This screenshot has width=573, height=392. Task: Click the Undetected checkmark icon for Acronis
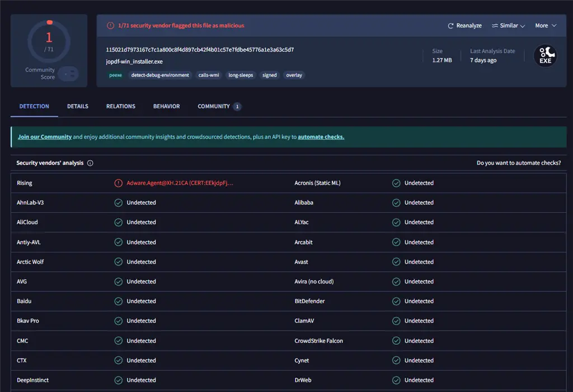396,183
